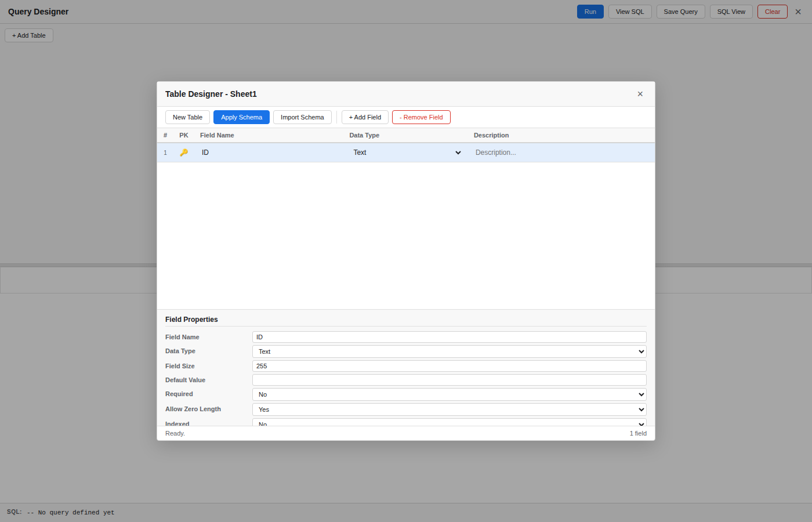Open the Data Type dropdown in Field Properties
Screen dimensions: 812x522
449,351
